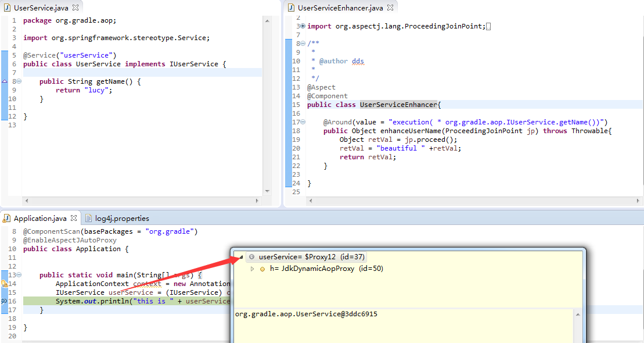Click right scroll arrow of UserService.java horizontal scrollbar

(257, 201)
